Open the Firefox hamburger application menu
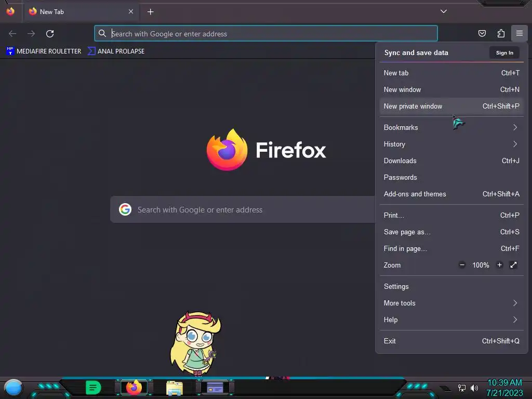This screenshot has width=532, height=399. click(519, 33)
